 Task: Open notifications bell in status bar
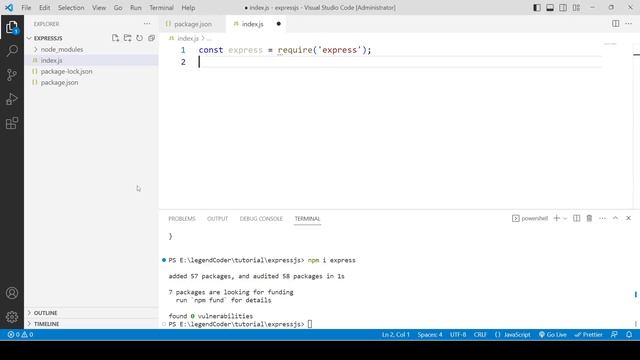click(x=629, y=334)
